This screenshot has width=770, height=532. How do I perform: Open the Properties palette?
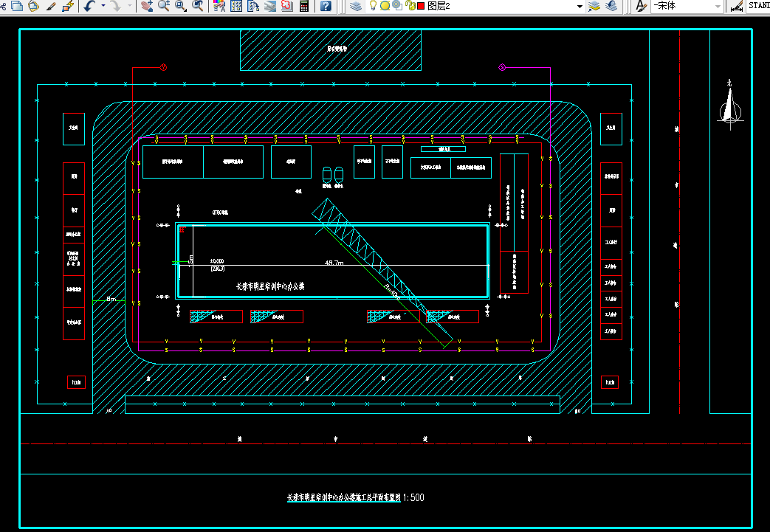pyautogui.click(x=219, y=6)
